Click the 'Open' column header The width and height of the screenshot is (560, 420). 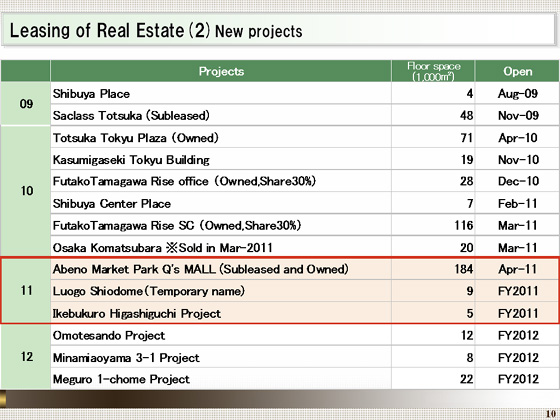tap(518, 71)
